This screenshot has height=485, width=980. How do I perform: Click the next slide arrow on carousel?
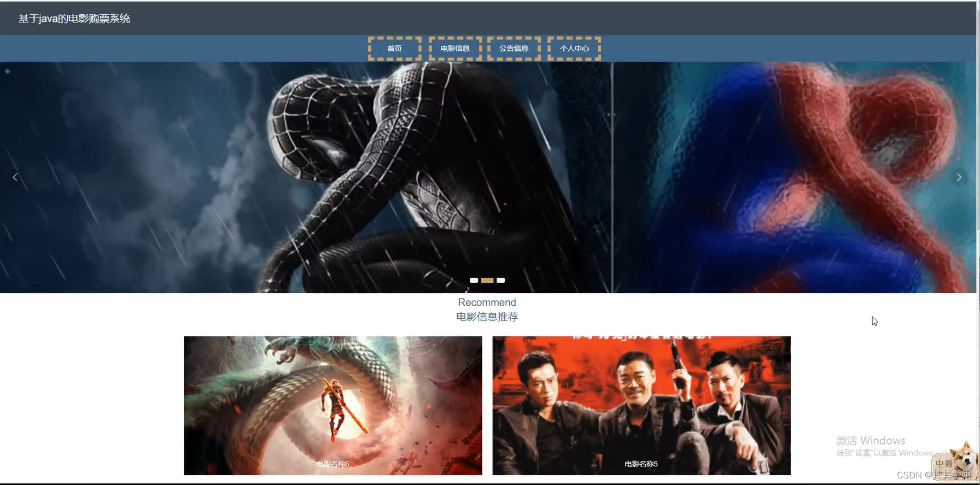click(959, 177)
